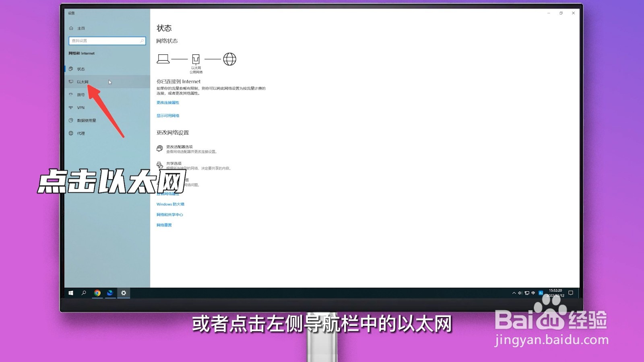644x362 pixels.
Task: Open the Windows Start menu
Action: click(x=71, y=293)
